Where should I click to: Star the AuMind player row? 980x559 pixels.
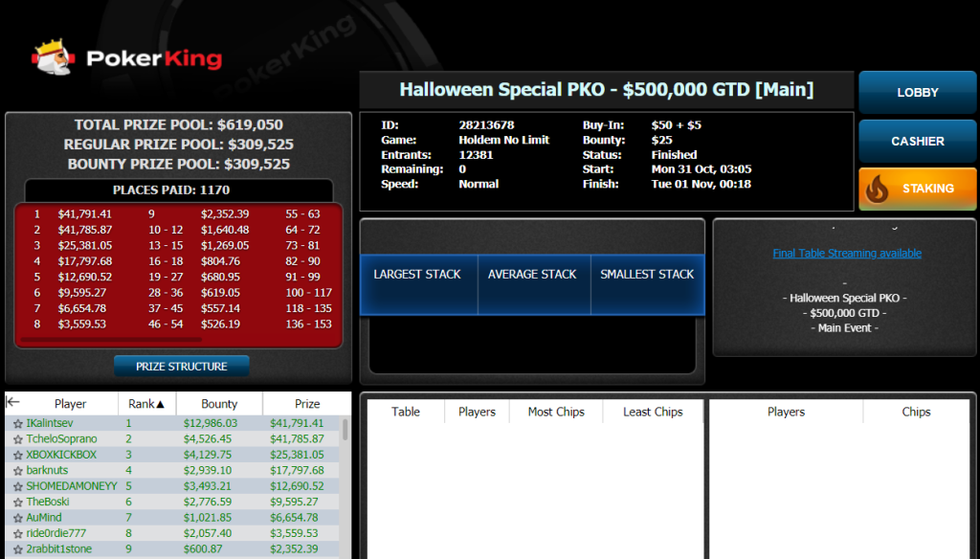[x=18, y=518]
